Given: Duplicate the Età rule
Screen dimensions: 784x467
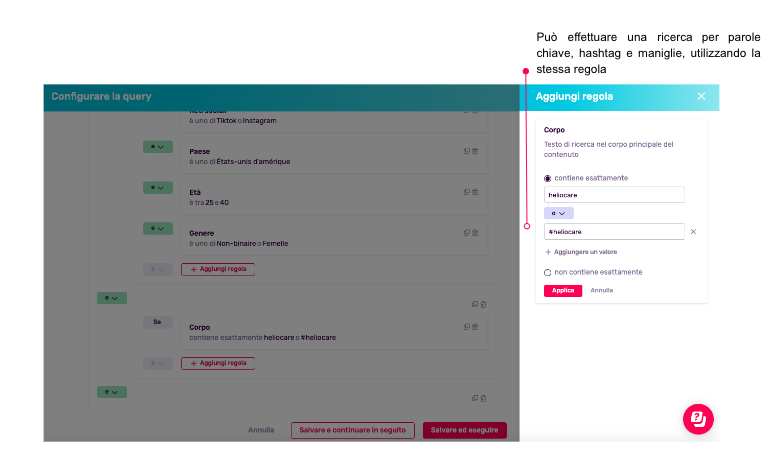Looking at the screenshot, I should click(466, 192).
